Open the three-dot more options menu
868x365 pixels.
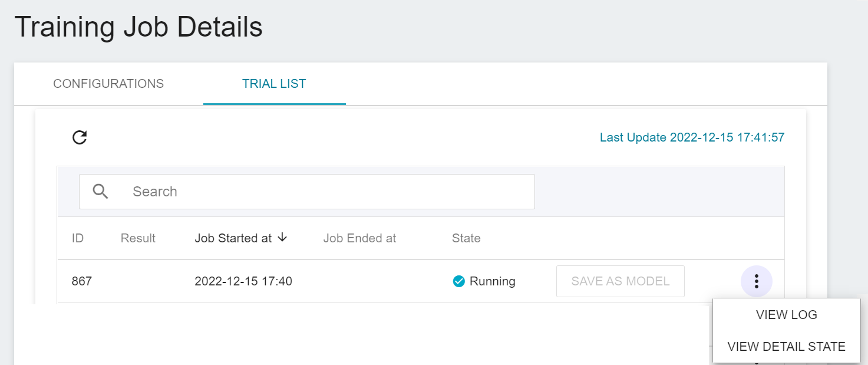click(x=756, y=281)
